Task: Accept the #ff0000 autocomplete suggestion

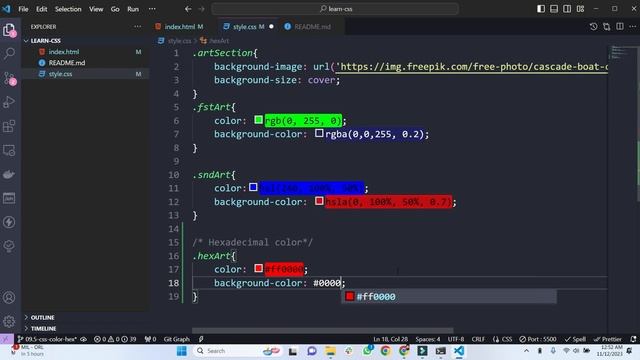Action: [449, 297]
